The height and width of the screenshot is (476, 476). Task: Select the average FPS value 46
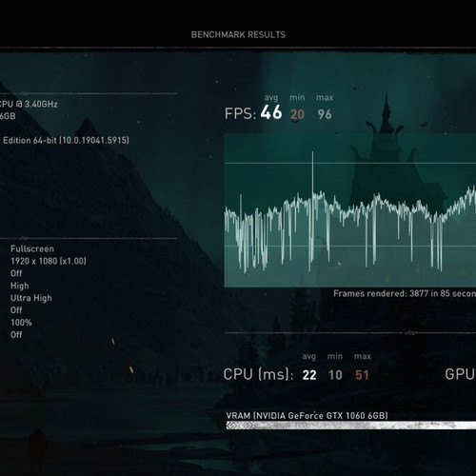pyautogui.click(x=271, y=112)
